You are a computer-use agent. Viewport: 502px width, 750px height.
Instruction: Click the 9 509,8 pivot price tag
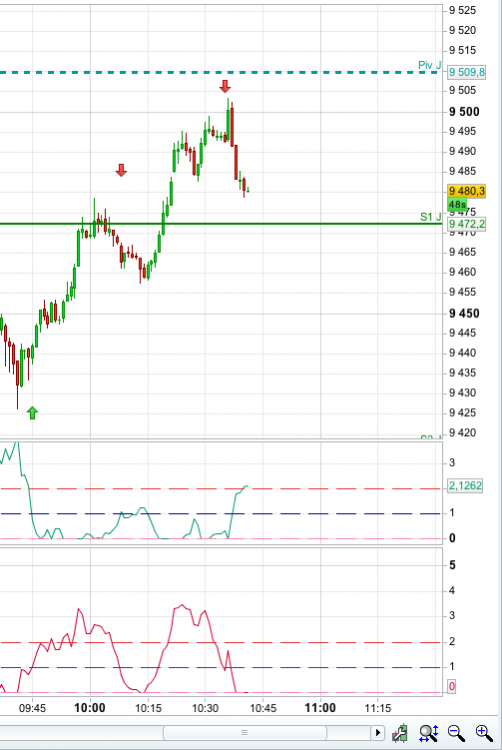pos(466,72)
